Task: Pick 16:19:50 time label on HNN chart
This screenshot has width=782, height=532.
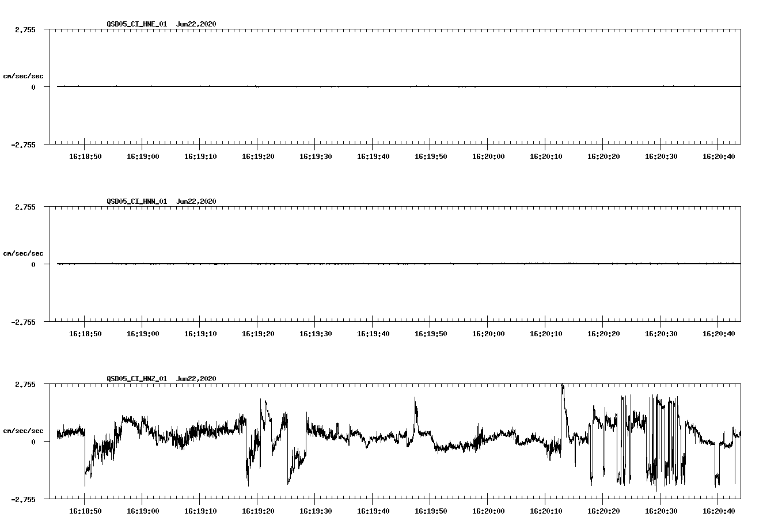Action: [x=431, y=333]
